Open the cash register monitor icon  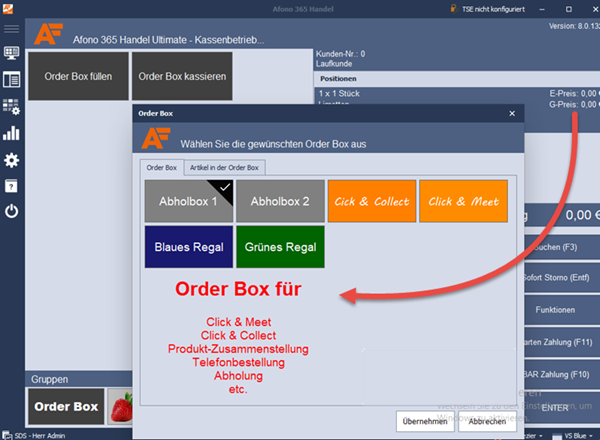(11, 53)
